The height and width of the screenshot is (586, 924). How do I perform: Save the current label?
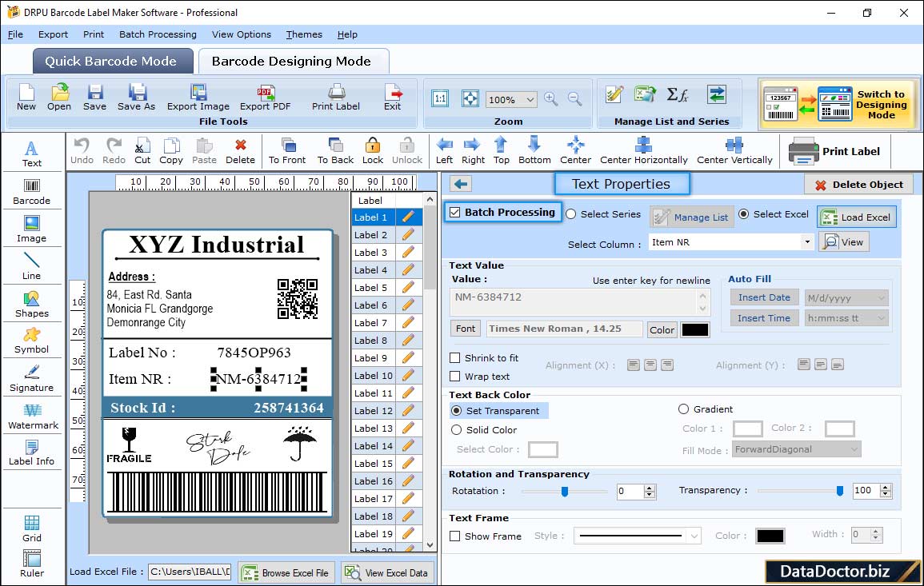94,98
